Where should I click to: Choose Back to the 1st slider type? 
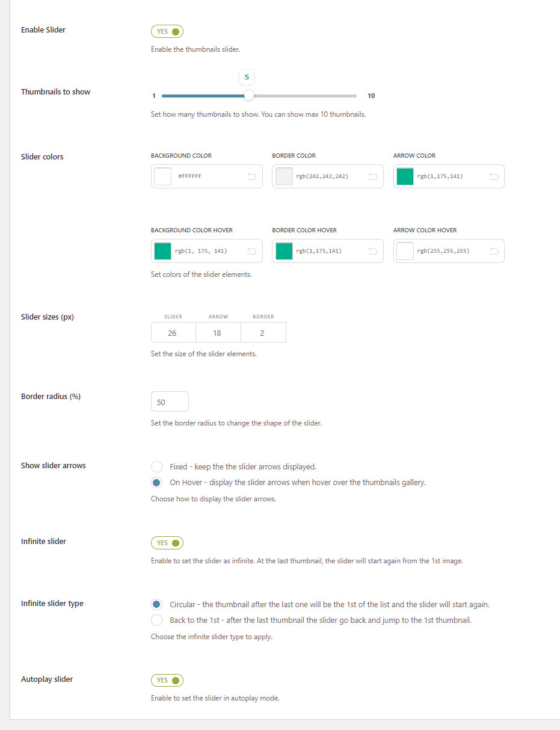pos(157,620)
